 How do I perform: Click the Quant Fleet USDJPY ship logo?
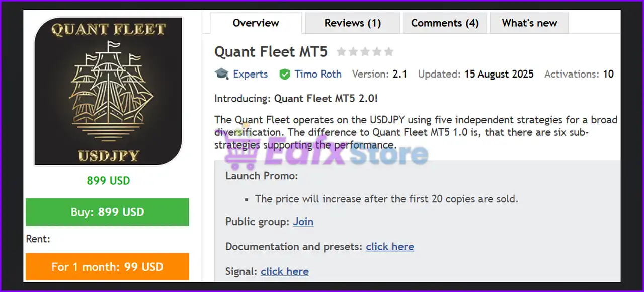coord(108,91)
